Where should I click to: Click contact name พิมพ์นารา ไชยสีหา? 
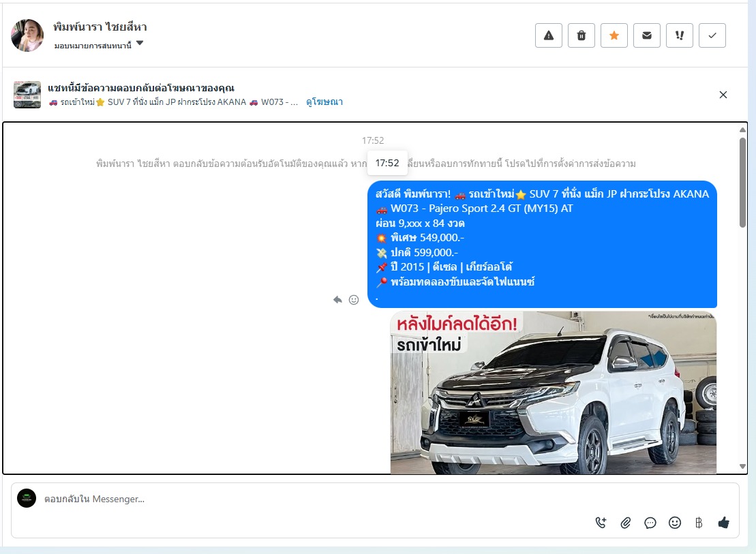(x=100, y=27)
